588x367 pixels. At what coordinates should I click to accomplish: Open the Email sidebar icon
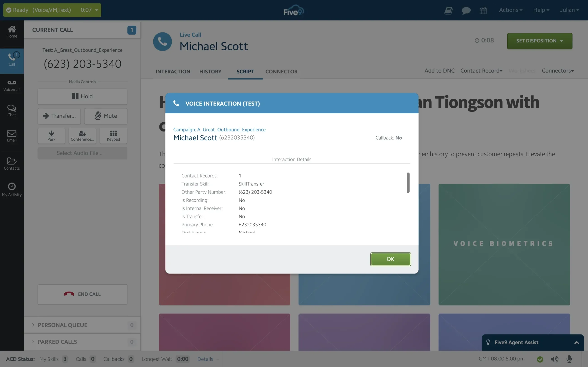coord(12,136)
